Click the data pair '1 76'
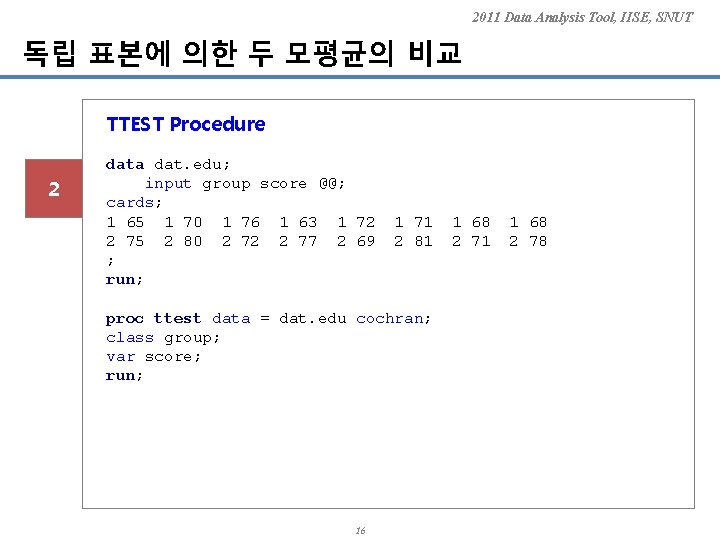 (x=241, y=222)
